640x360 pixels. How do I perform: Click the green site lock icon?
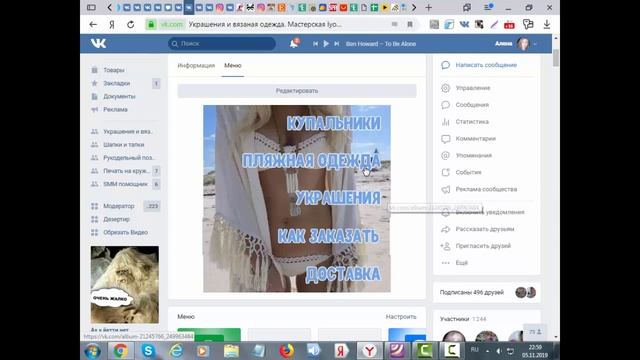click(x=151, y=24)
